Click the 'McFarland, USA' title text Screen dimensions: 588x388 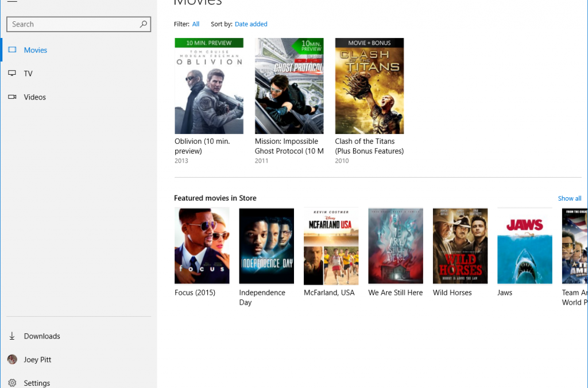point(329,293)
